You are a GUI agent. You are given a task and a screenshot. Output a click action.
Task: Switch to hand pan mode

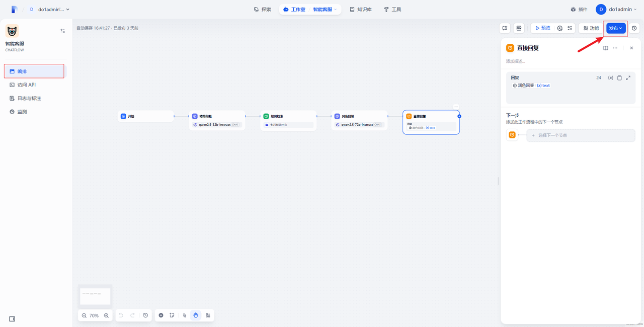tap(196, 315)
